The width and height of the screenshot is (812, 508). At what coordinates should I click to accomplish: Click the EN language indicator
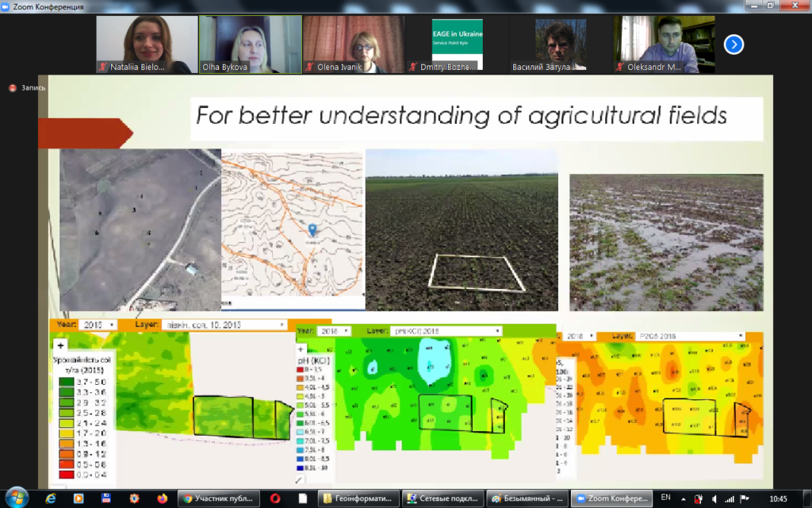pyautogui.click(x=666, y=498)
